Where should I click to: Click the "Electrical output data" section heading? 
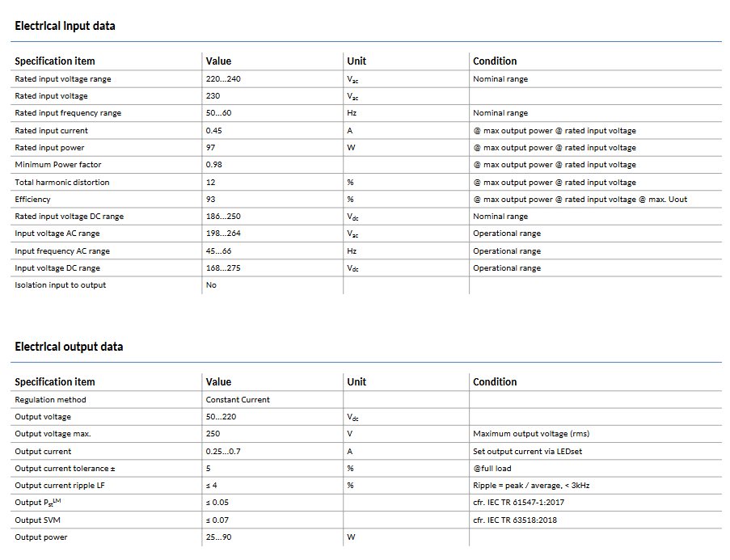(x=69, y=347)
